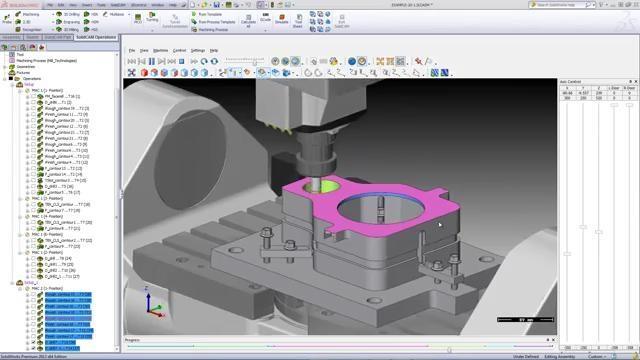Click the first blue loop arrow icon

click(x=204, y=62)
